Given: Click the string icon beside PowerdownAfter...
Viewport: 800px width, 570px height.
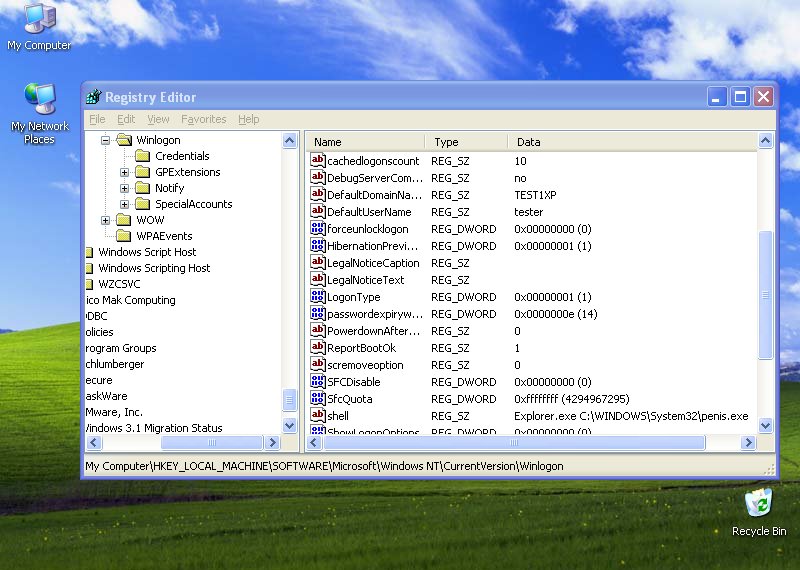Looking at the screenshot, I should (x=318, y=331).
